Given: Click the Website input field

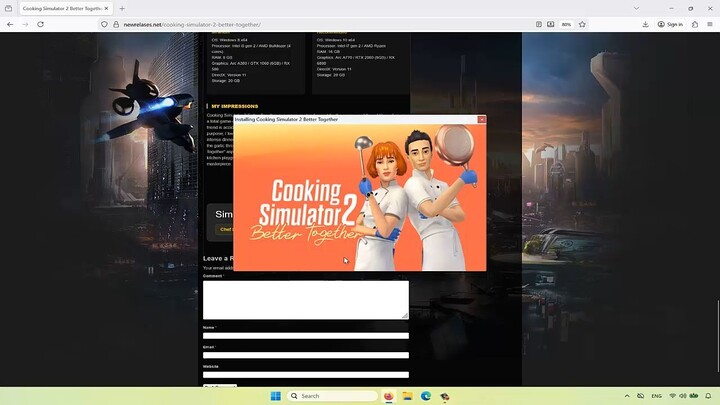Looking at the screenshot, I should point(306,375).
